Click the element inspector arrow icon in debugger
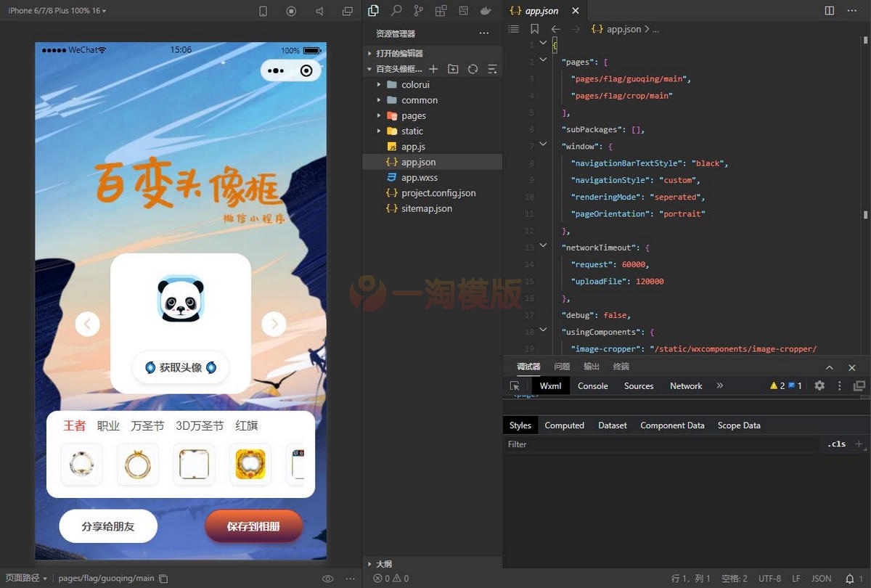Image resolution: width=871 pixels, height=588 pixels. [515, 386]
